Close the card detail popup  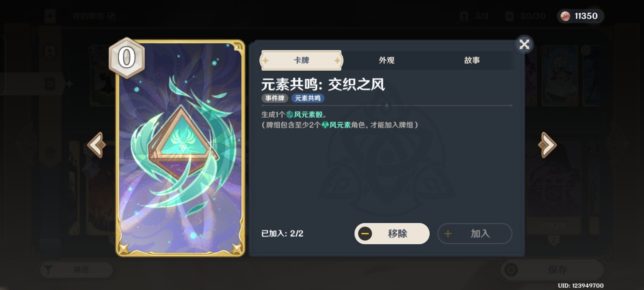[524, 44]
